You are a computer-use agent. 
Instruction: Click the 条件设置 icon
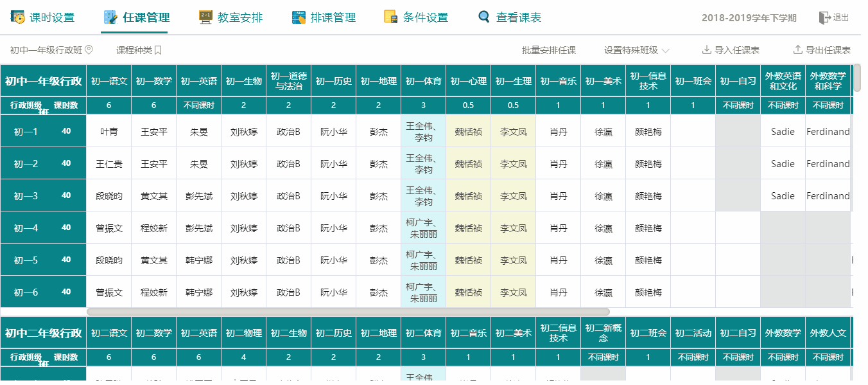[390, 17]
